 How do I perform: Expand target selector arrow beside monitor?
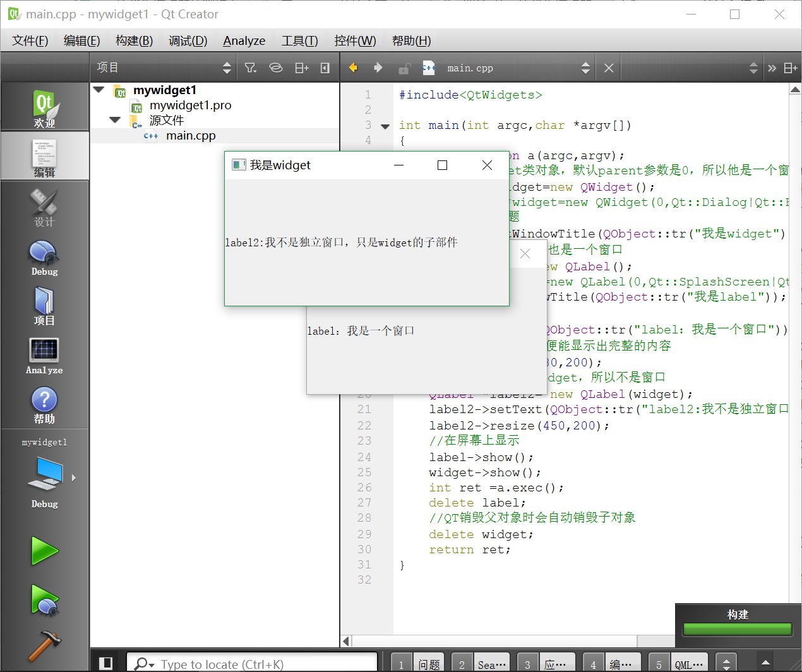pos(74,477)
